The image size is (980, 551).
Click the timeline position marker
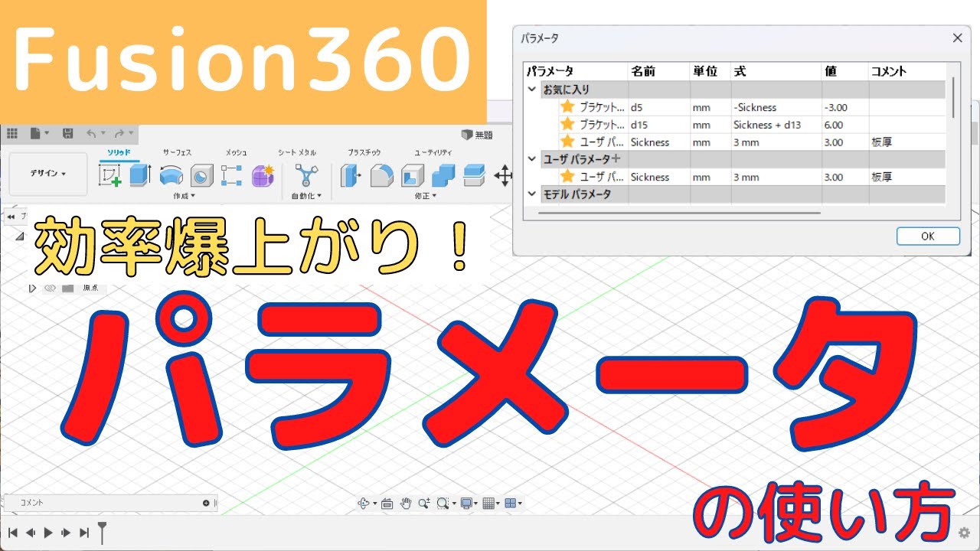tap(102, 532)
